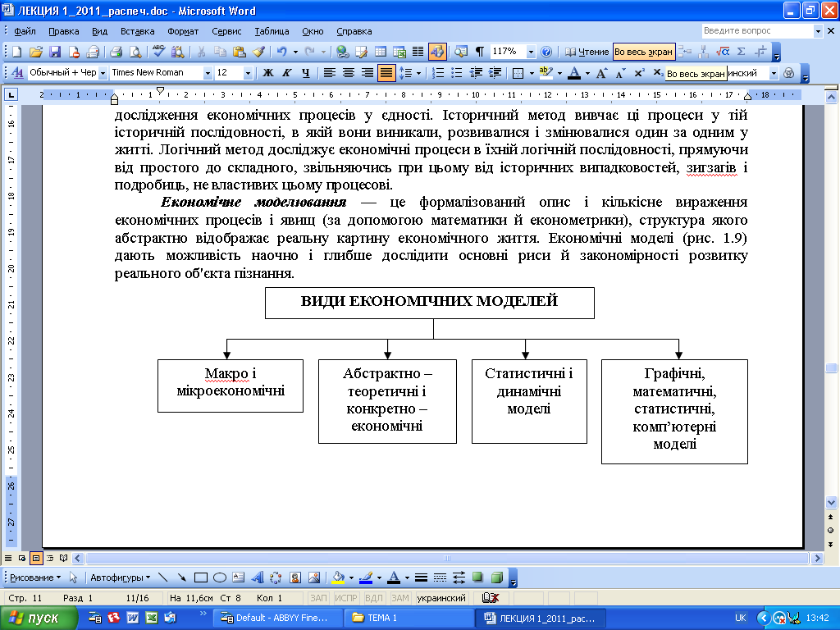Apply superscript formatting
Image resolution: width=840 pixels, height=630 pixels.
click(639, 73)
